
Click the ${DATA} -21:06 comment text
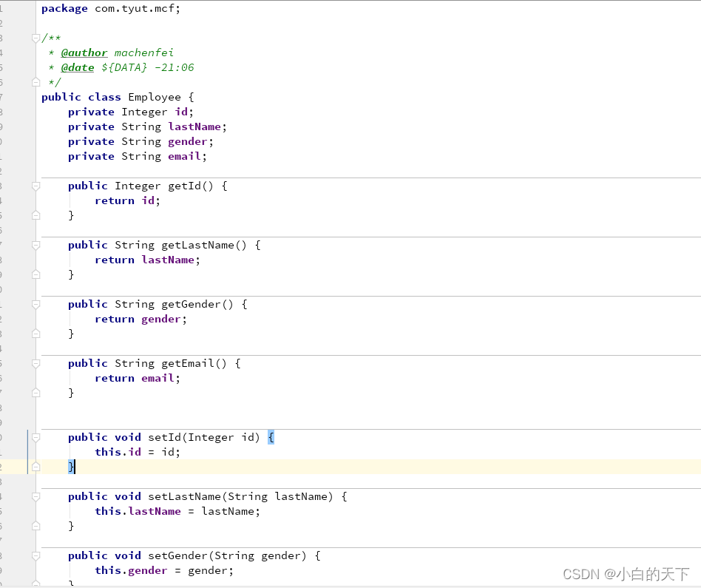tap(148, 67)
